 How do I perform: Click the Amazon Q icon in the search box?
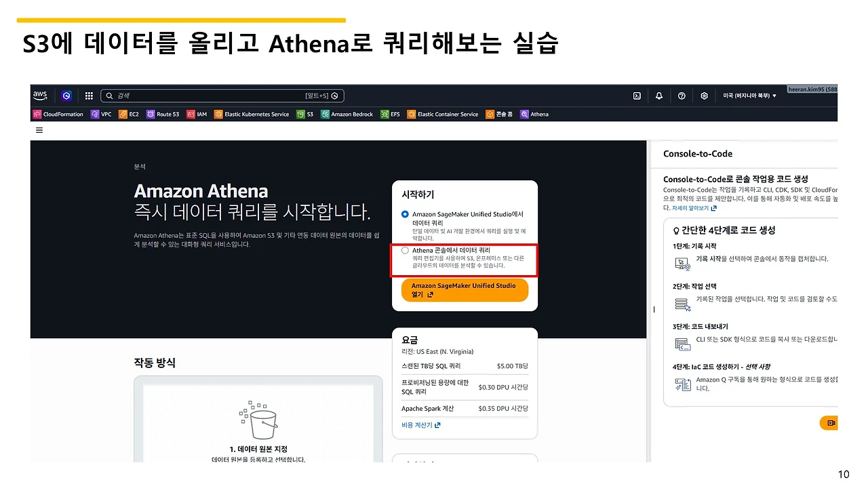(x=334, y=96)
